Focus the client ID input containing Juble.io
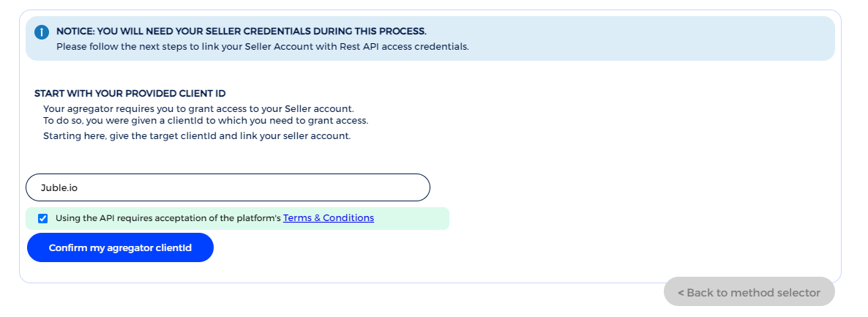The image size is (868, 317). 228,187
